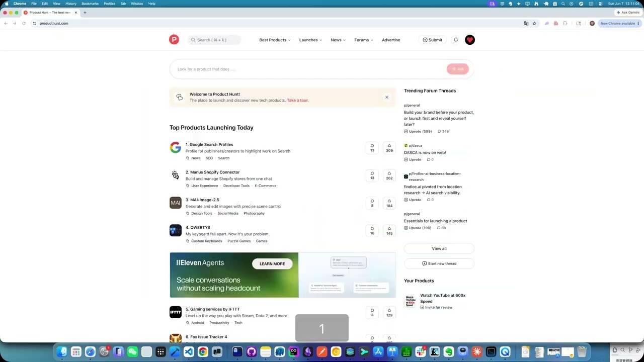Select the Developer Tools tag

(236, 186)
